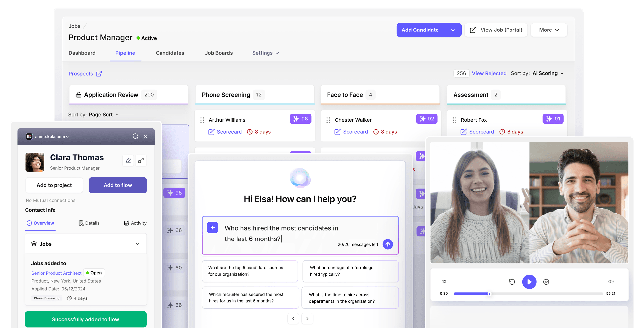Expand Clara Thomas profile to full view

click(141, 160)
